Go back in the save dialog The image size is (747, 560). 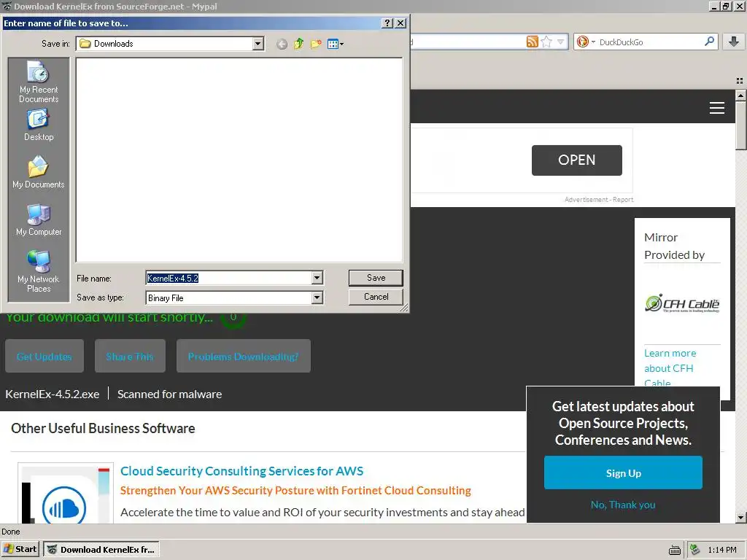click(x=282, y=44)
